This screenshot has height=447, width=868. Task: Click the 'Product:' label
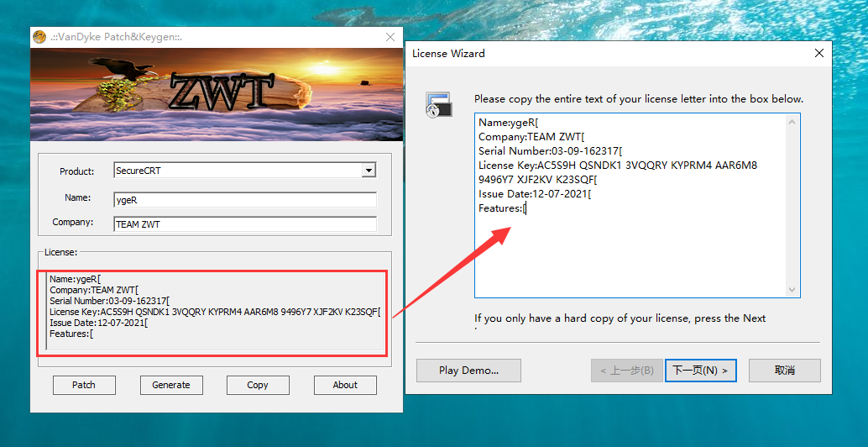(77, 171)
